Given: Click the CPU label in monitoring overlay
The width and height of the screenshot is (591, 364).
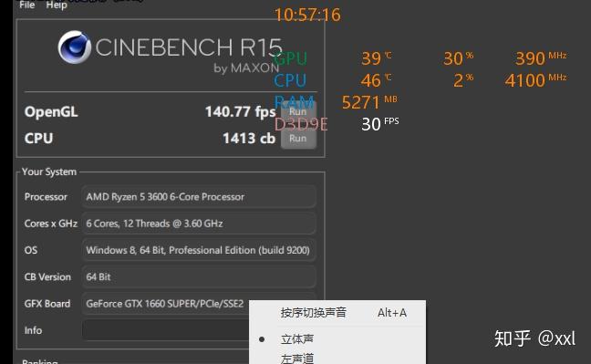Looking at the screenshot, I should coord(290,80).
